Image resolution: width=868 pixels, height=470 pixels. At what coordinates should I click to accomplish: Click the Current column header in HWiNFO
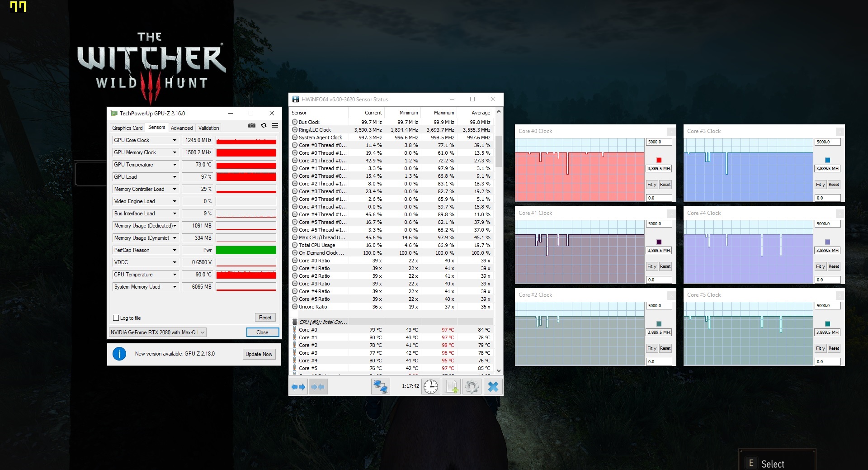point(367,113)
